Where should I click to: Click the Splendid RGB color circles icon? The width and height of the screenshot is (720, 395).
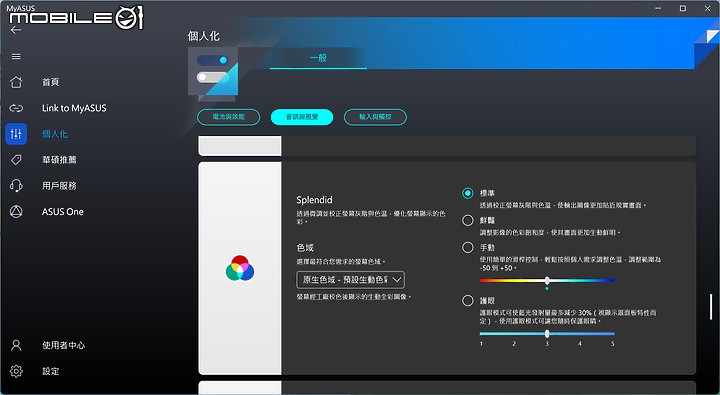point(240,268)
